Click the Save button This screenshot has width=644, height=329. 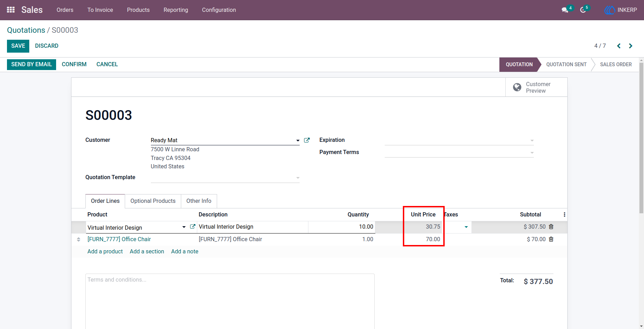18,46
